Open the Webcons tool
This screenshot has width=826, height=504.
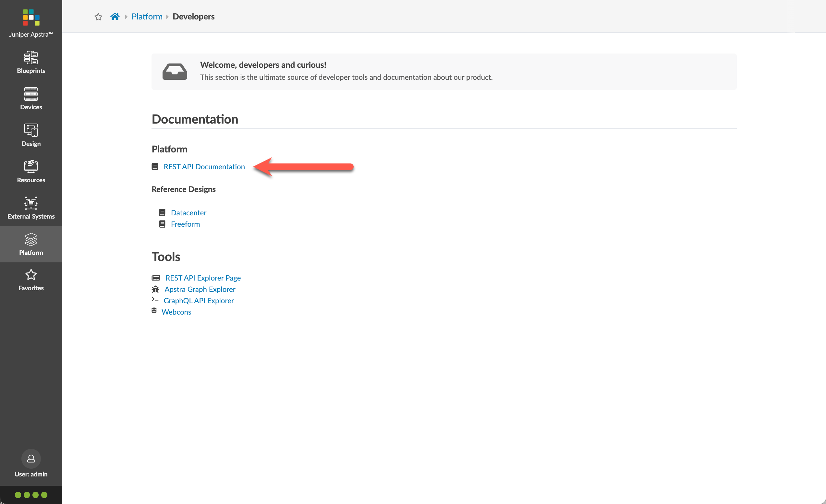pyautogui.click(x=176, y=312)
